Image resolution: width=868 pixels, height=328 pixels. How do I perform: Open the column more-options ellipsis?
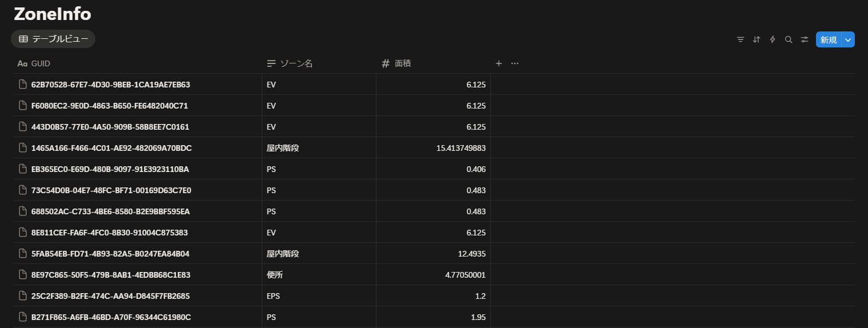(515, 63)
